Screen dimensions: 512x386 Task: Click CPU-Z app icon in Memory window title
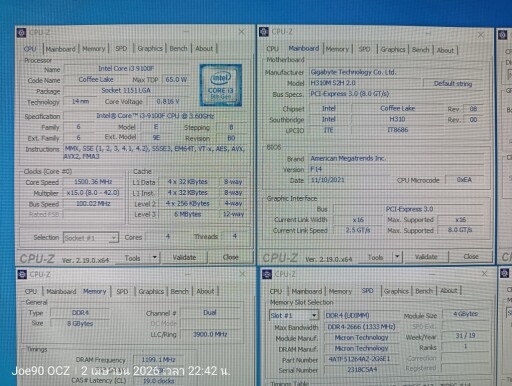click(x=22, y=274)
